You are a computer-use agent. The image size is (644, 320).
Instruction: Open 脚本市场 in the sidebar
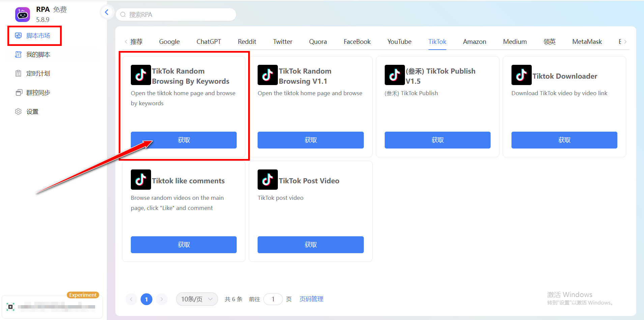38,35
